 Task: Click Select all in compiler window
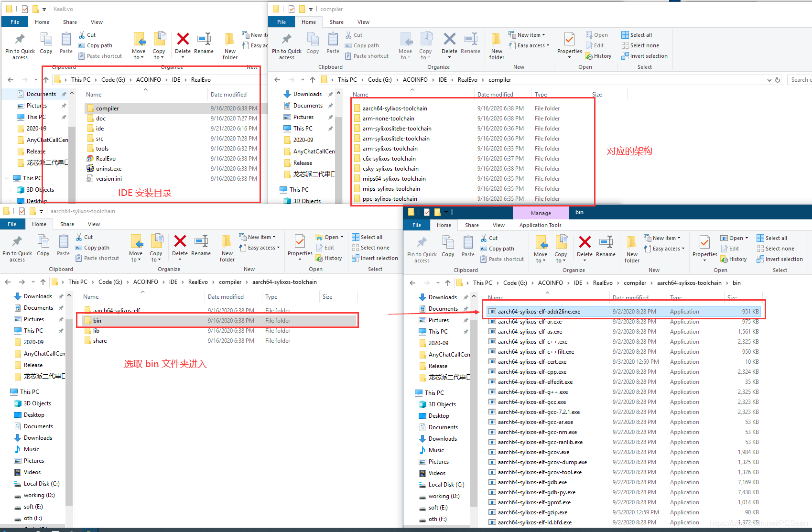[x=637, y=35]
